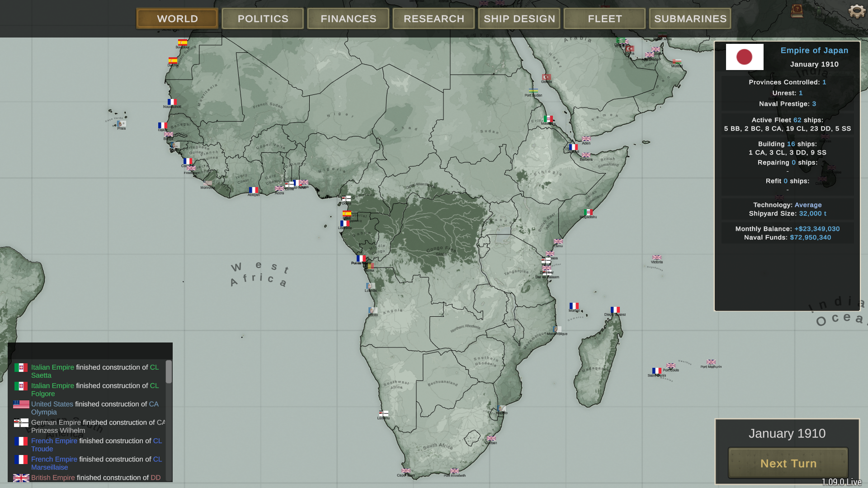Click the Shipyard Size 32,000 t value
868x488 pixels.
coord(812,214)
